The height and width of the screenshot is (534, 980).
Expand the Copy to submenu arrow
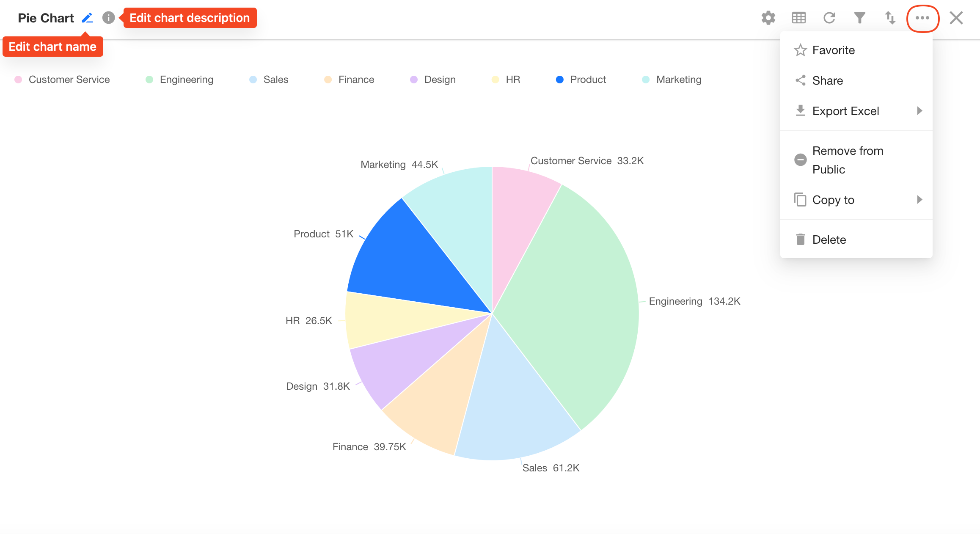(x=919, y=200)
